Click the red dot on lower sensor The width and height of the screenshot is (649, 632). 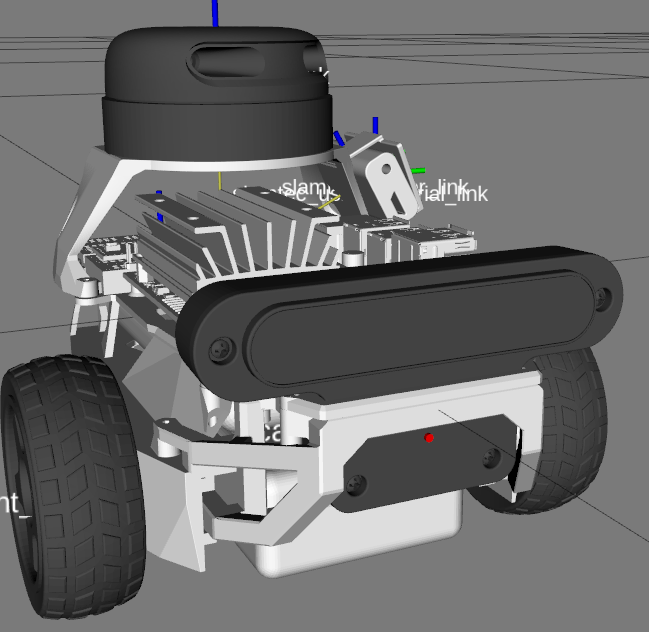pyautogui.click(x=429, y=438)
